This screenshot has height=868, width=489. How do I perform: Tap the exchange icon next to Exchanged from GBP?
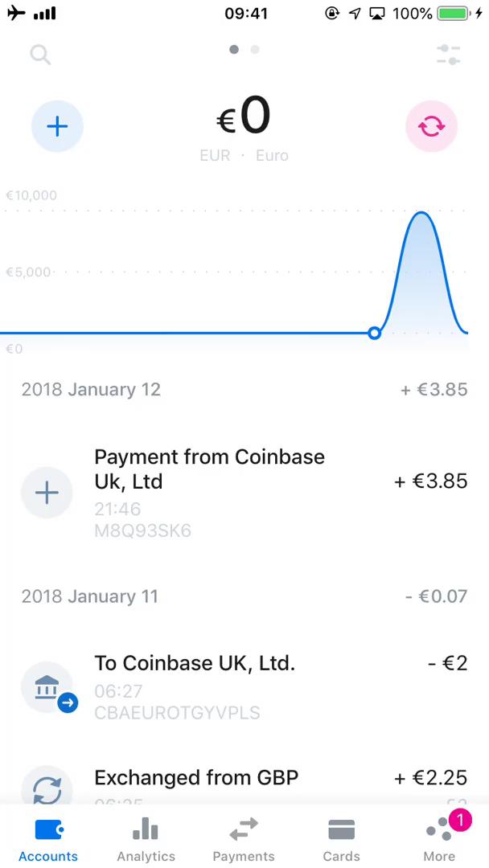pyautogui.click(x=47, y=792)
